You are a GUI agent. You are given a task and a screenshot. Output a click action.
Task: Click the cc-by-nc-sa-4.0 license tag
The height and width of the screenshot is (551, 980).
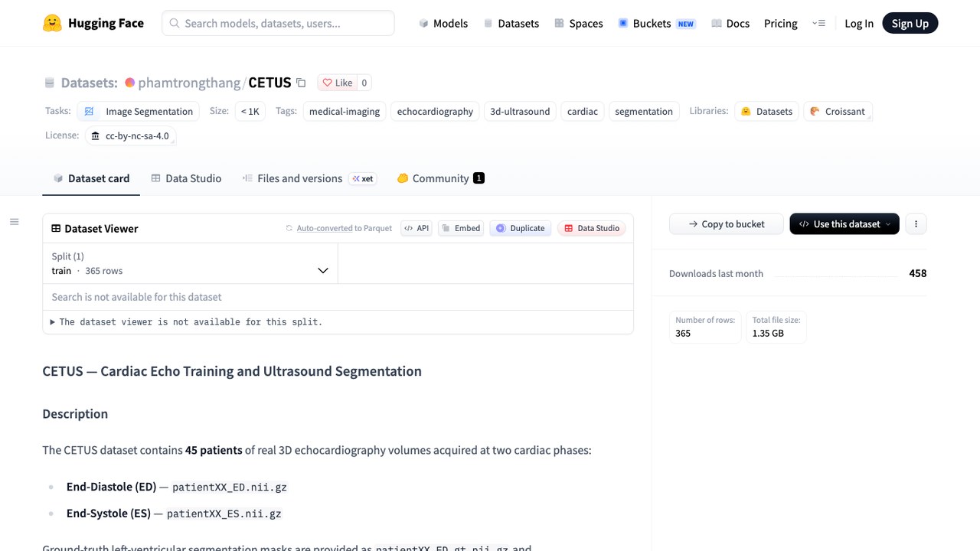point(130,135)
